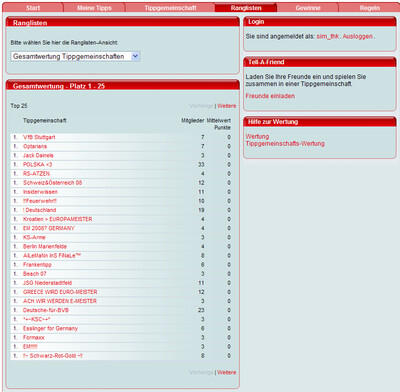Open the GREECE WIRD EURO-MEISTER group

point(60,292)
